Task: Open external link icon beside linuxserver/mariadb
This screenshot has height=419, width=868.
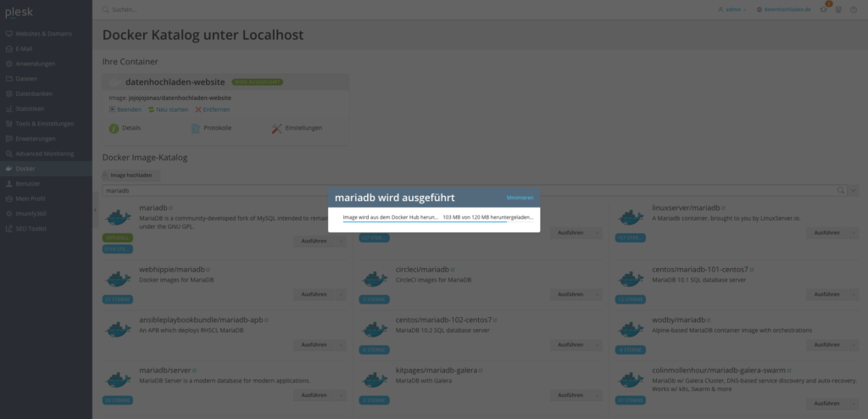Action: point(724,209)
